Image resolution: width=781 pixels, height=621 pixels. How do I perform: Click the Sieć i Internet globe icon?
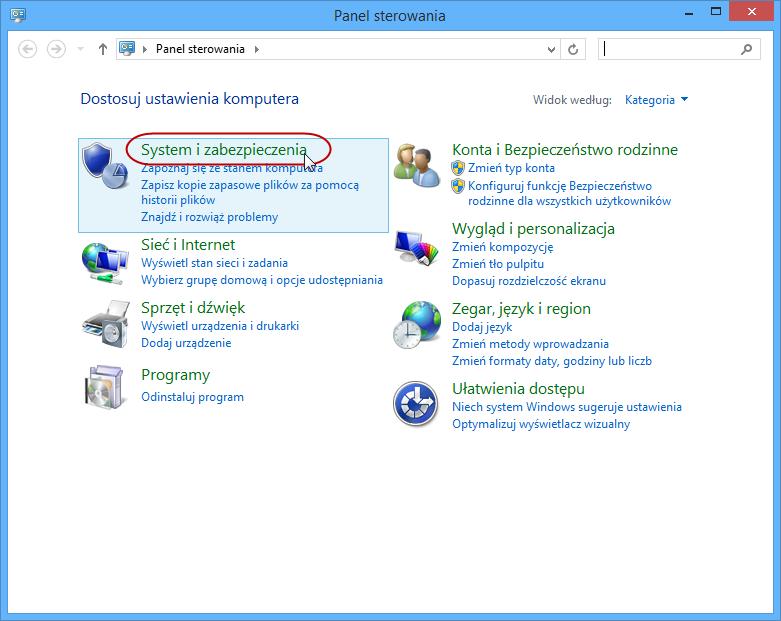[x=105, y=264]
